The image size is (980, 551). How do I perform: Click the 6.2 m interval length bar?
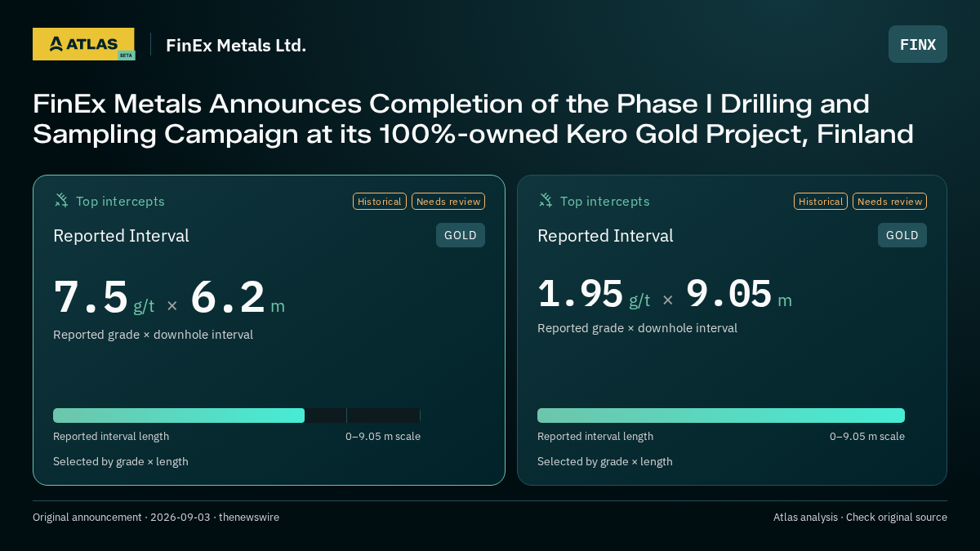(237, 415)
